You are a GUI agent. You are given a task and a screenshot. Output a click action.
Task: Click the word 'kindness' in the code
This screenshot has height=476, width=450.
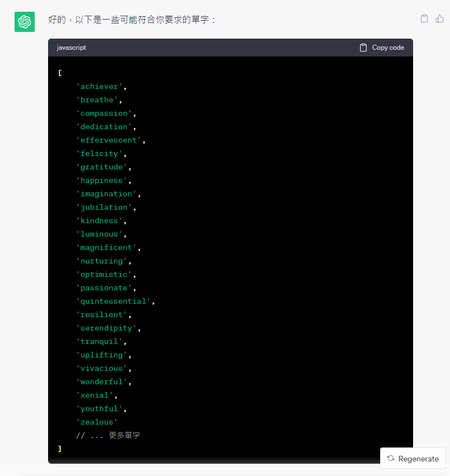[100, 221]
